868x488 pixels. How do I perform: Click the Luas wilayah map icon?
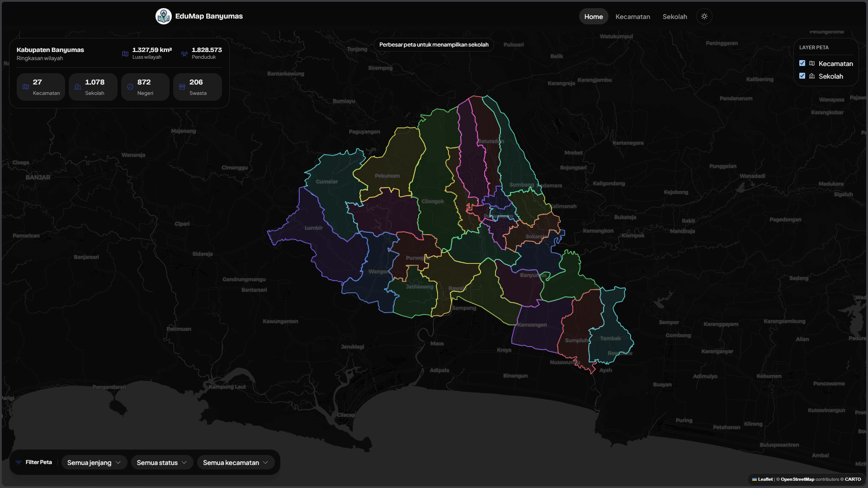pos(125,54)
